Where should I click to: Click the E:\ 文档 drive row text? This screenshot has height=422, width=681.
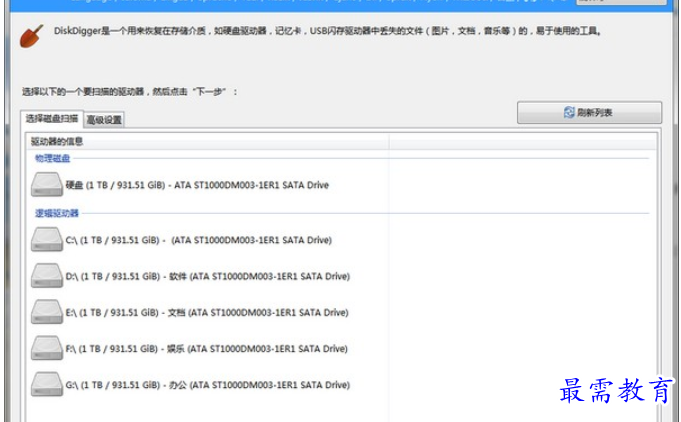(207, 313)
